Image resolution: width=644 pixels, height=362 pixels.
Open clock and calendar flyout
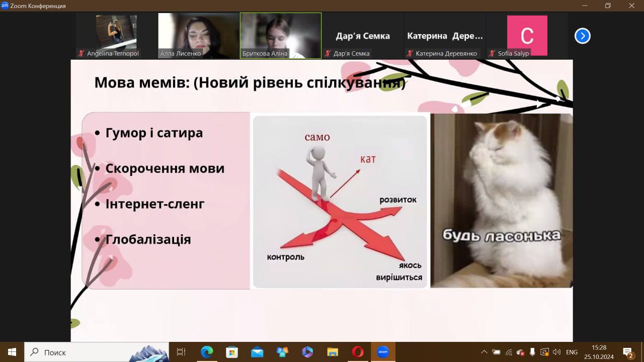click(599, 352)
